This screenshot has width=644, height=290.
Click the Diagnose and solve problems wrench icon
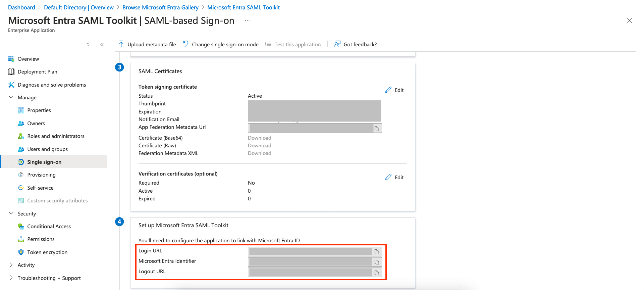11,85
